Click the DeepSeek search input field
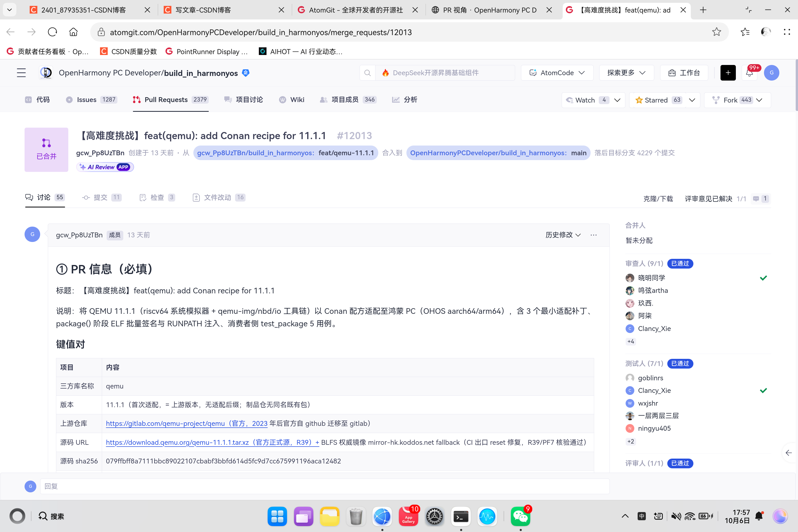Screen dimensions: 798x532 (445, 73)
